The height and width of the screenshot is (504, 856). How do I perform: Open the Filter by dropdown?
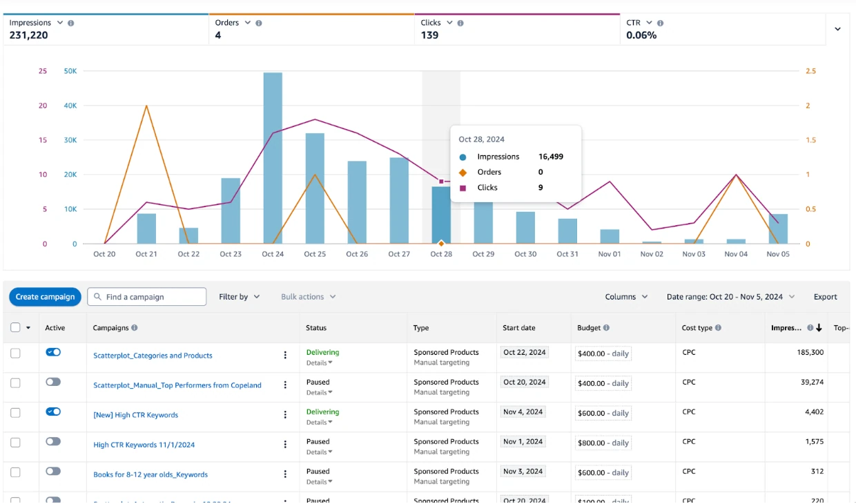[x=240, y=297]
